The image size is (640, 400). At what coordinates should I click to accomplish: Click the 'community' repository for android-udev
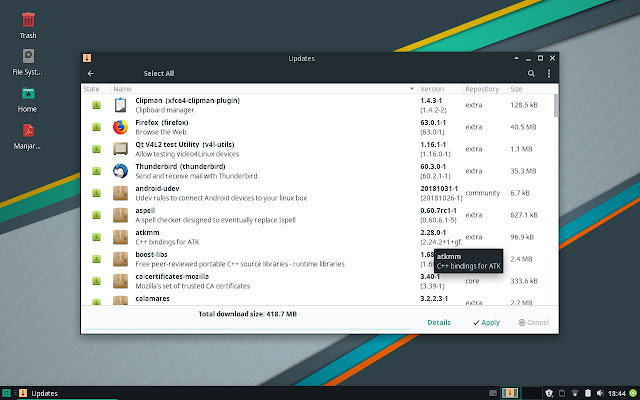point(482,193)
